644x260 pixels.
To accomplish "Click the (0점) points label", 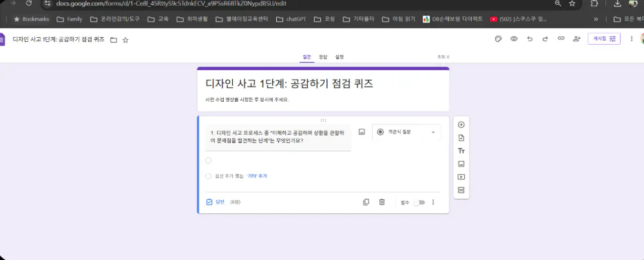I will [236, 202].
